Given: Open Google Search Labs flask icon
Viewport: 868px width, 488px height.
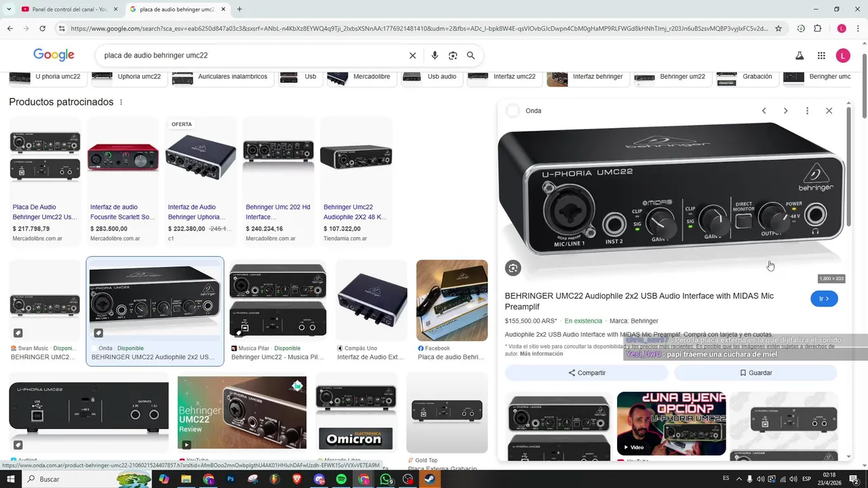Looking at the screenshot, I should click(800, 56).
